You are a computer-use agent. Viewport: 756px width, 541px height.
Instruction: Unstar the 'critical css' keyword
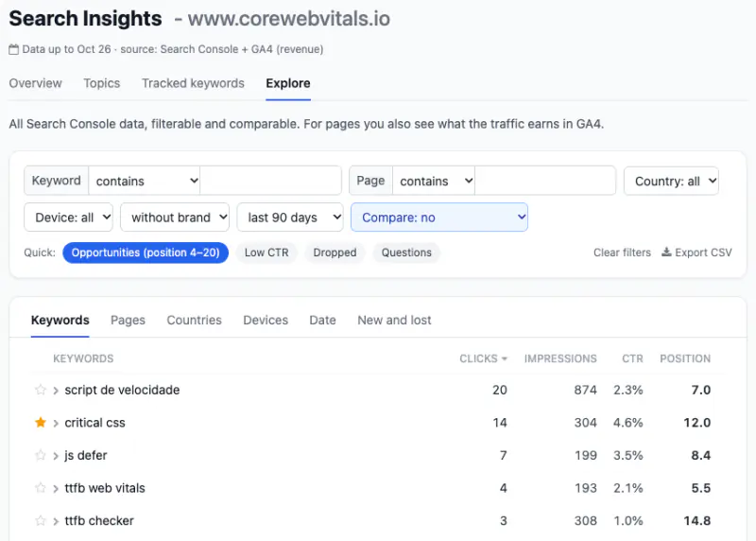[41, 422]
